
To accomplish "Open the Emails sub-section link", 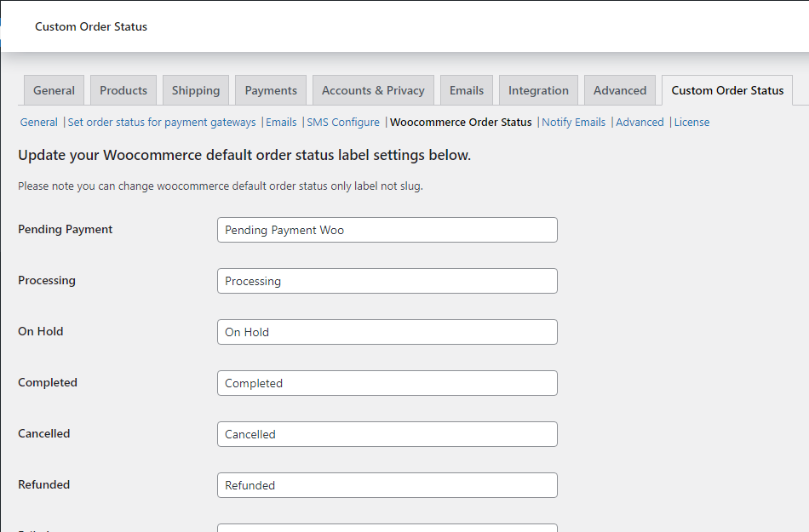I will coord(281,122).
